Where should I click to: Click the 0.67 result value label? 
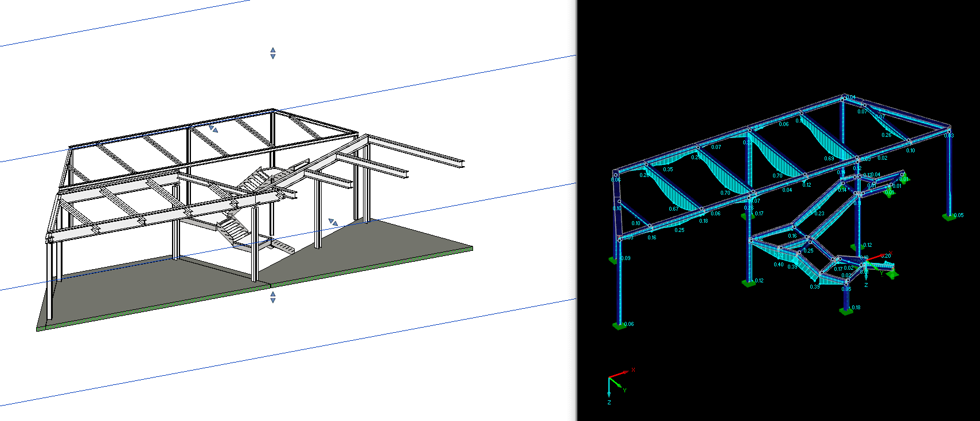click(673, 209)
